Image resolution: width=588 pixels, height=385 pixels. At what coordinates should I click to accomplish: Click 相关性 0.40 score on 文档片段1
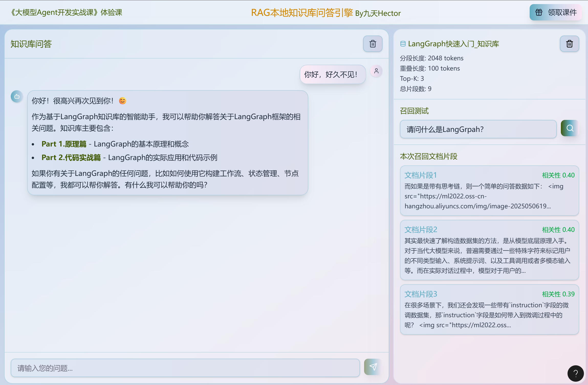coord(558,175)
